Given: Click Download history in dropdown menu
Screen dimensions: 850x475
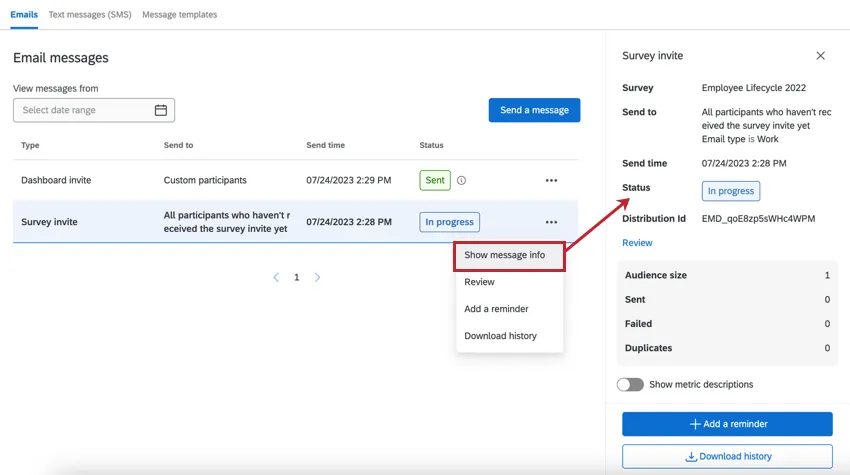Looking at the screenshot, I should (500, 336).
